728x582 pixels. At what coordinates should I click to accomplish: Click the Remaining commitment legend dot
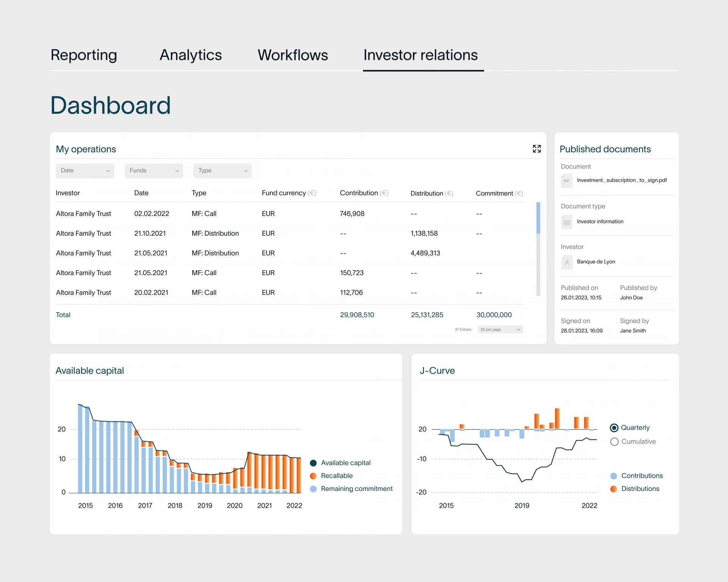pyautogui.click(x=313, y=489)
